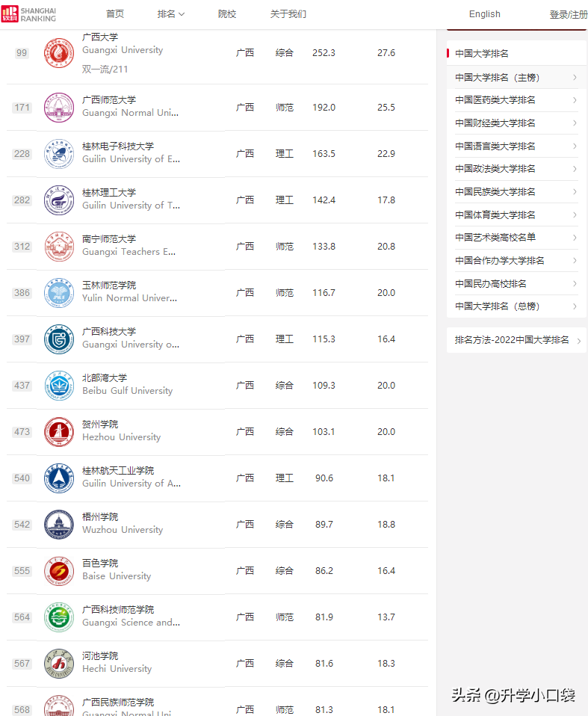Click the 中国大学排名 sidebar heading
This screenshot has width=588, height=716.
pos(482,53)
